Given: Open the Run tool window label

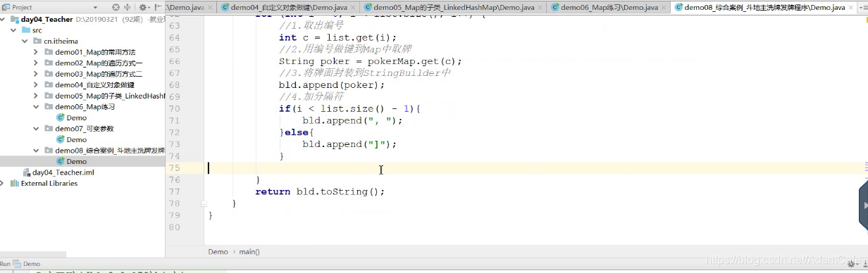Looking at the screenshot, I should [5, 264].
